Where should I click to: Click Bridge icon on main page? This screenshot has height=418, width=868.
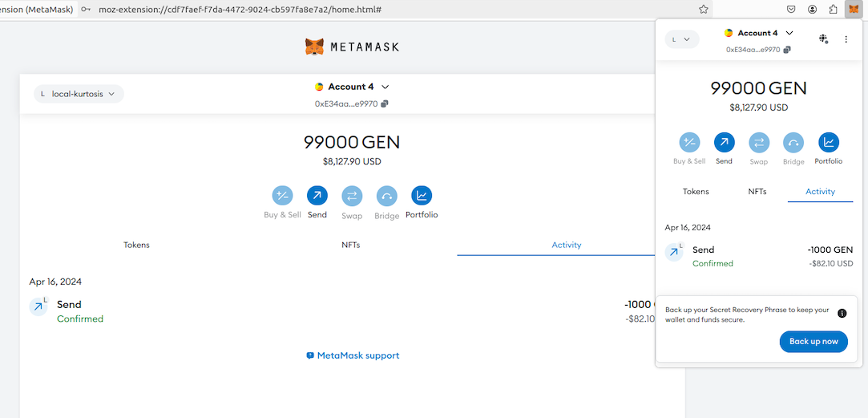(386, 195)
